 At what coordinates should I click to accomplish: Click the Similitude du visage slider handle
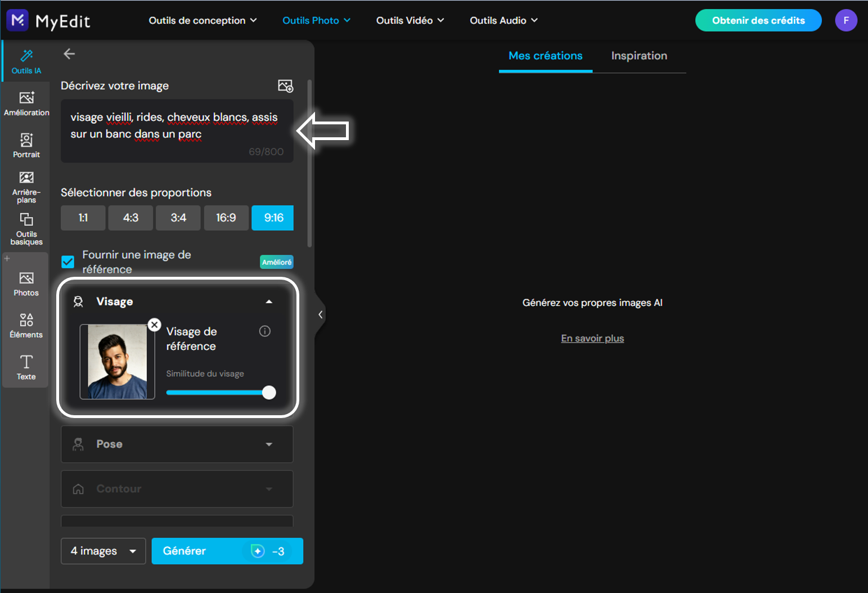pos(269,393)
